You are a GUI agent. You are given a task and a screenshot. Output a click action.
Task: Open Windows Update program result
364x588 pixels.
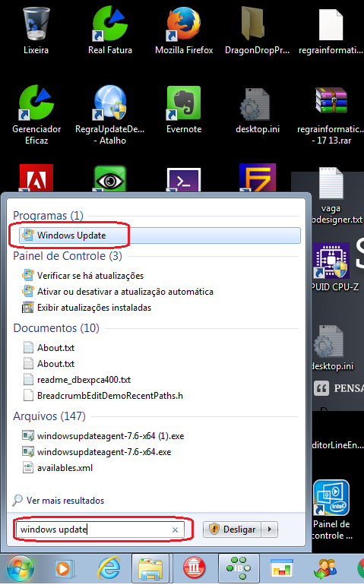160,236
